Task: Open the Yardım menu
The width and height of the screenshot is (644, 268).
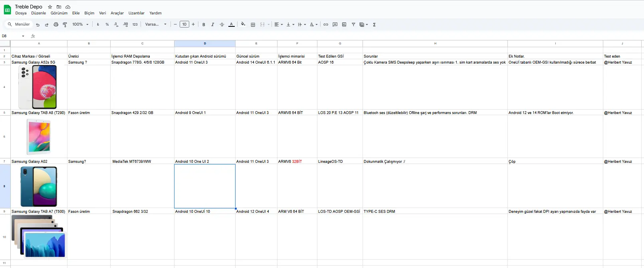Action: tap(155, 13)
